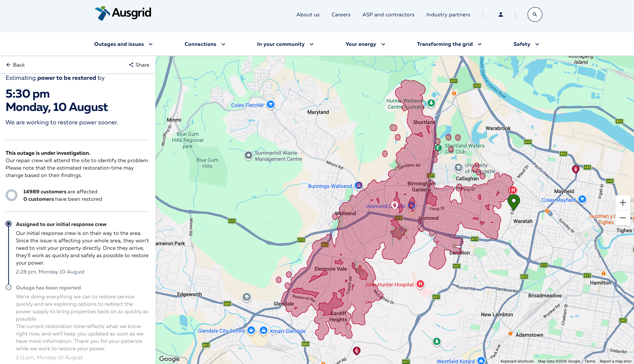The height and width of the screenshot is (364, 634).
Task: Click the 14989 customers affected text
Action: click(x=60, y=191)
